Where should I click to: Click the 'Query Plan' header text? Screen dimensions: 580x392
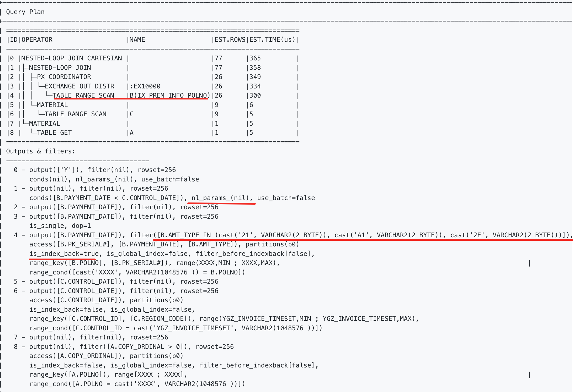25,12
